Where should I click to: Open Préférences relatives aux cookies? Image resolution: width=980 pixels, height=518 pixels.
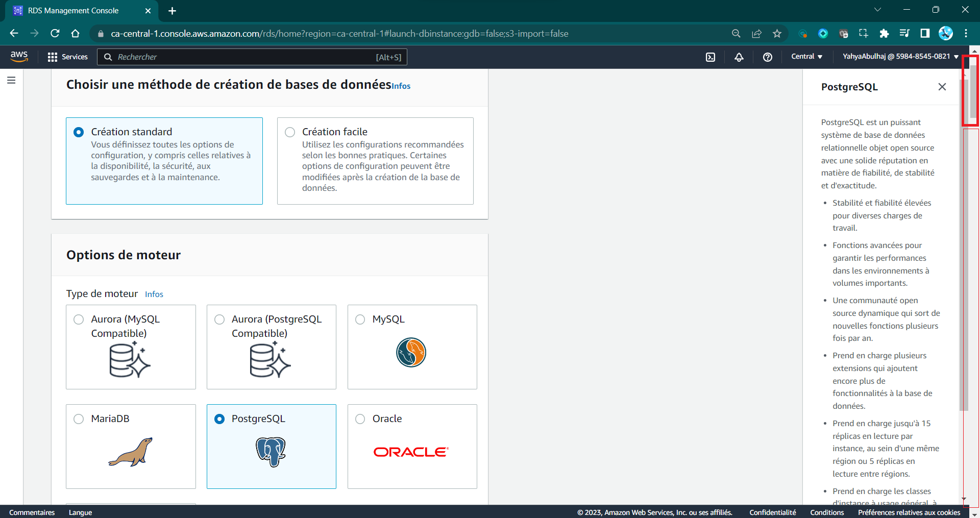pyautogui.click(x=909, y=512)
